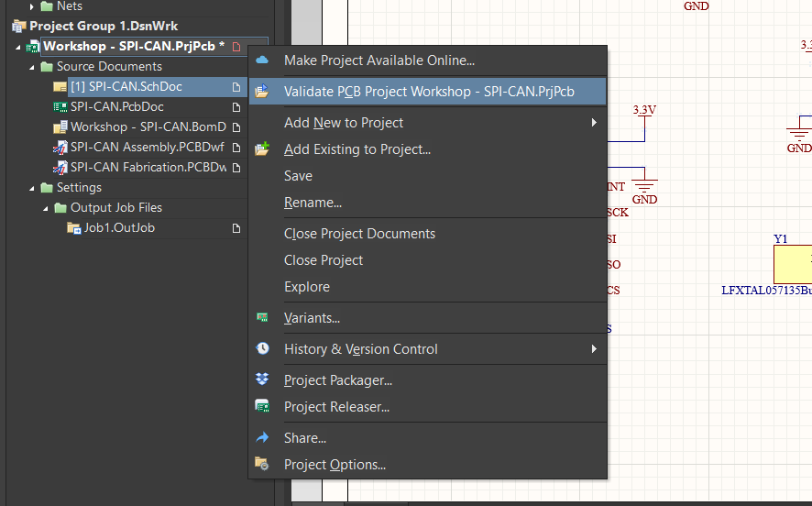Click the SPI-CAN.BomDoc file icon
The width and height of the screenshot is (812, 506).
click(60, 126)
